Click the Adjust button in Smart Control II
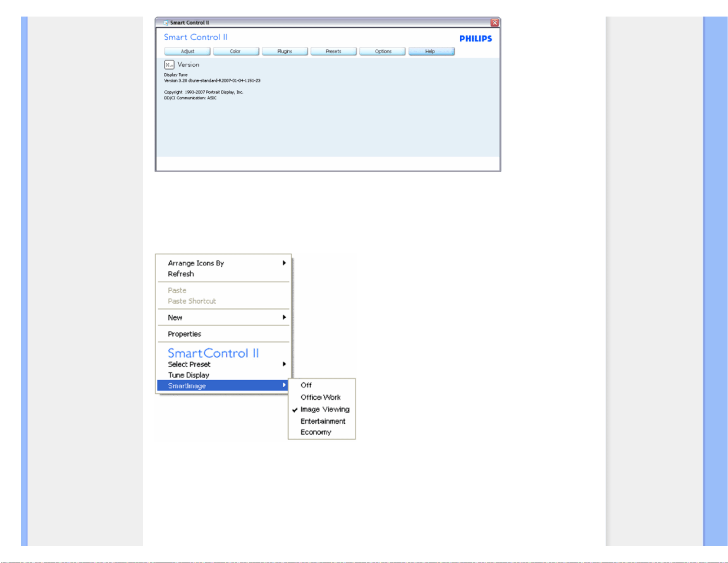Image resolution: width=728 pixels, height=563 pixels. pyautogui.click(x=187, y=51)
